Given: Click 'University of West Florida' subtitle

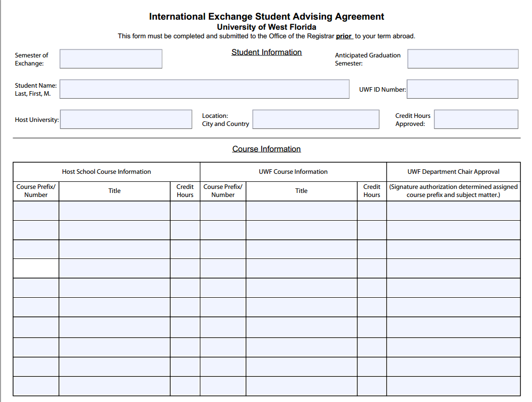Looking at the screenshot, I should [x=267, y=27].
